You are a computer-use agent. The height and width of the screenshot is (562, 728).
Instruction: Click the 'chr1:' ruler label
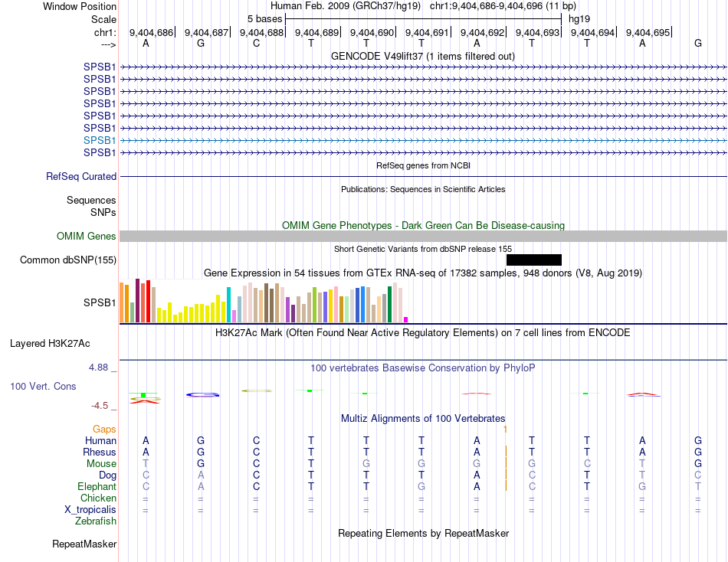(x=105, y=32)
